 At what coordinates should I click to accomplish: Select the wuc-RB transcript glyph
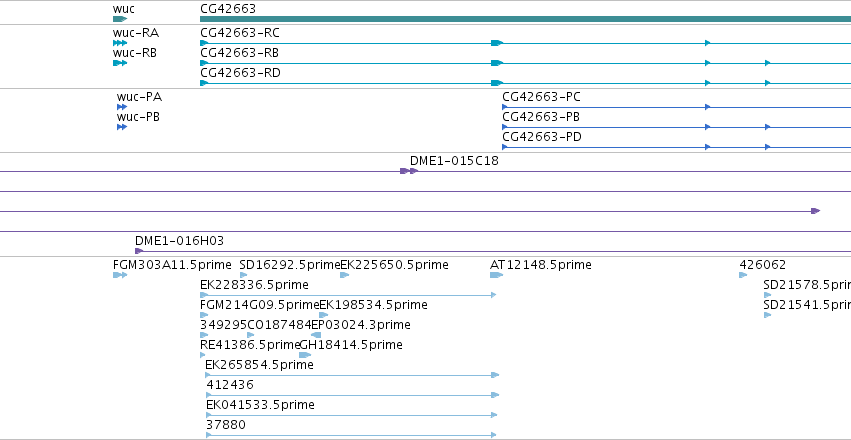pyautogui.click(x=120, y=63)
